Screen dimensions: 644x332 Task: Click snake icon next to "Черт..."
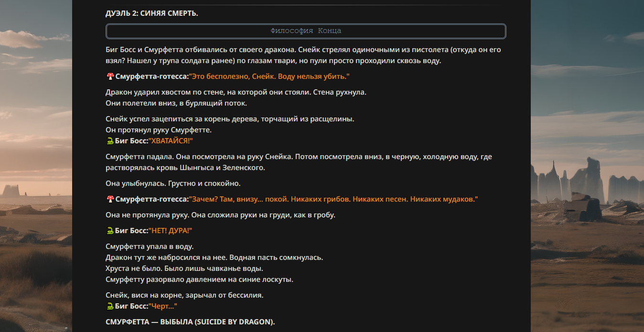(110, 306)
